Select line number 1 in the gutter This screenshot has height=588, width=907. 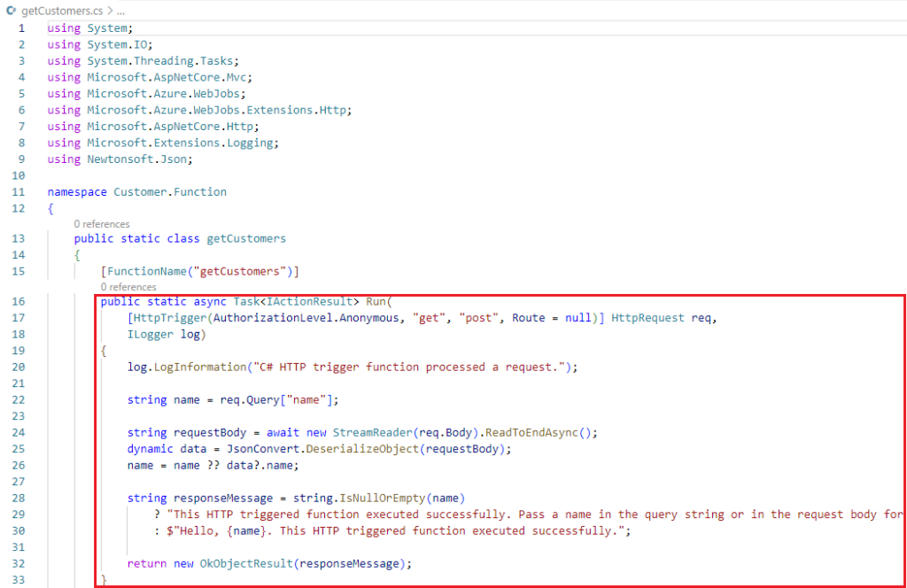pyautogui.click(x=22, y=28)
